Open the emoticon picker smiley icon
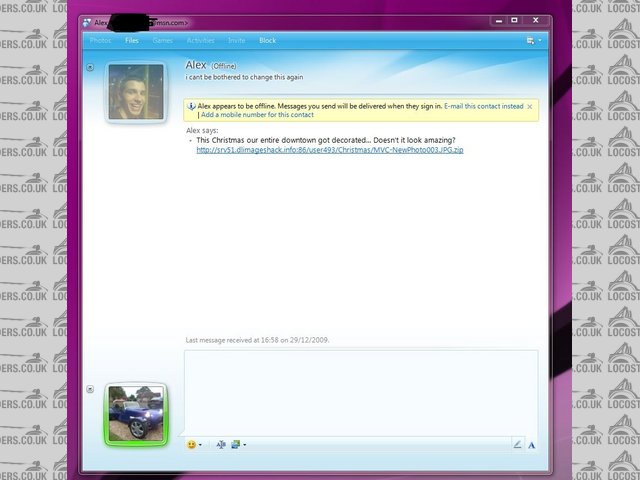The width and height of the screenshot is (640, 480). (190, 444)
